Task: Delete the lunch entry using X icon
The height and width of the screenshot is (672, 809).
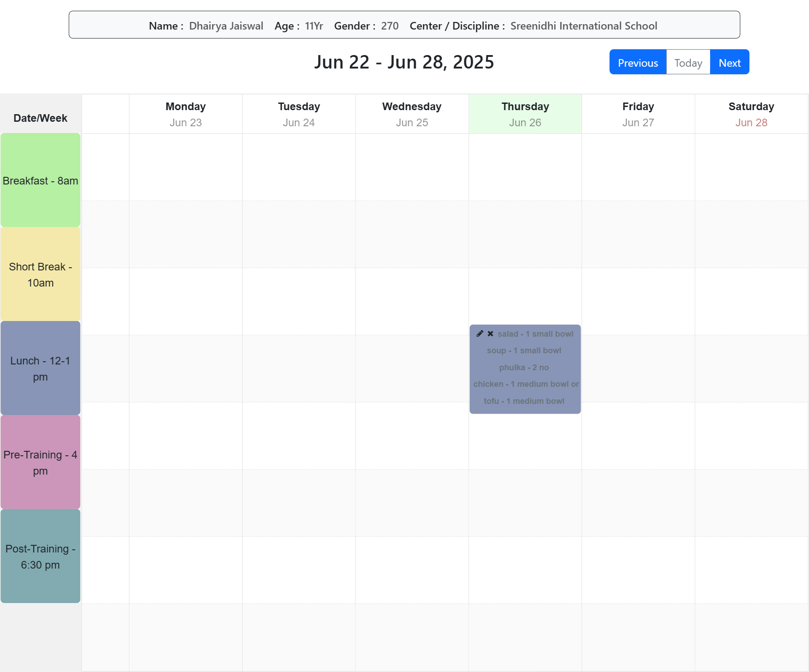Action: (x=490, y=334)
